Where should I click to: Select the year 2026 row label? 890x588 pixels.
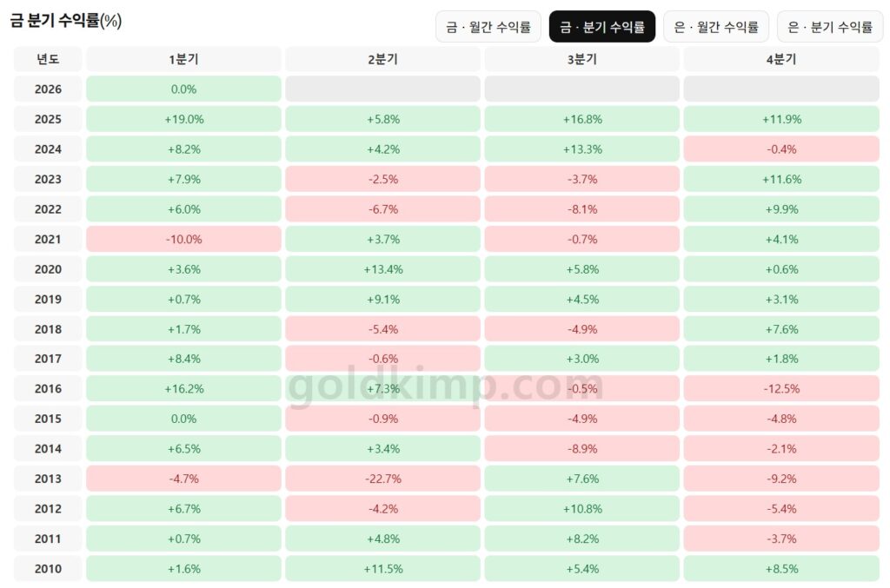pyautogui.click(x=47, y=89)
